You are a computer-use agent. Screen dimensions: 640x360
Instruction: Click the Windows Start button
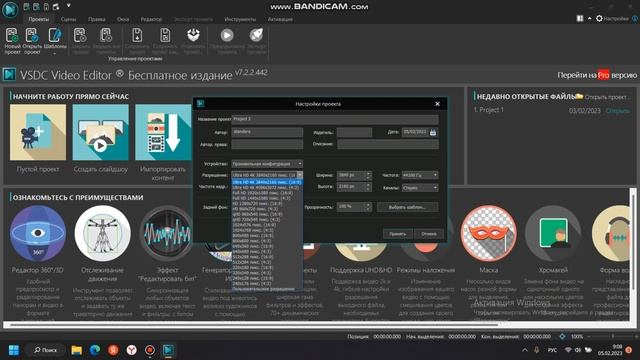[13, 350]
